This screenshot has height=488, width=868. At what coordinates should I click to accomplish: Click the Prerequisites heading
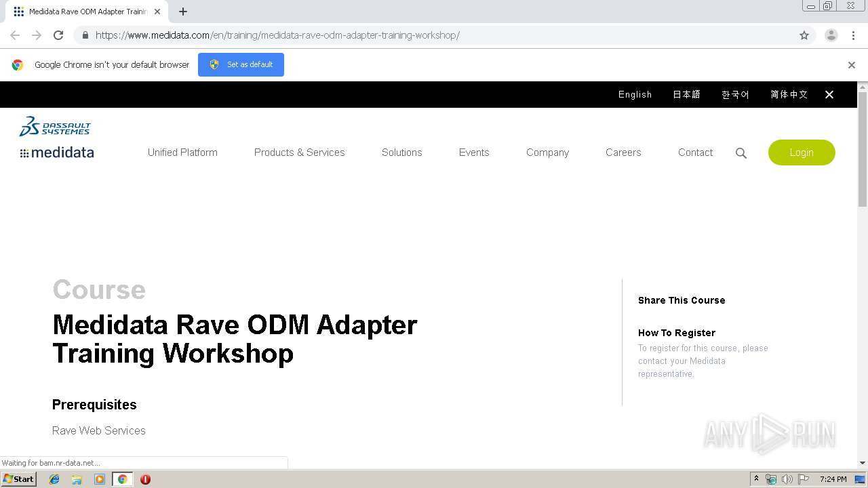point(94,405)
